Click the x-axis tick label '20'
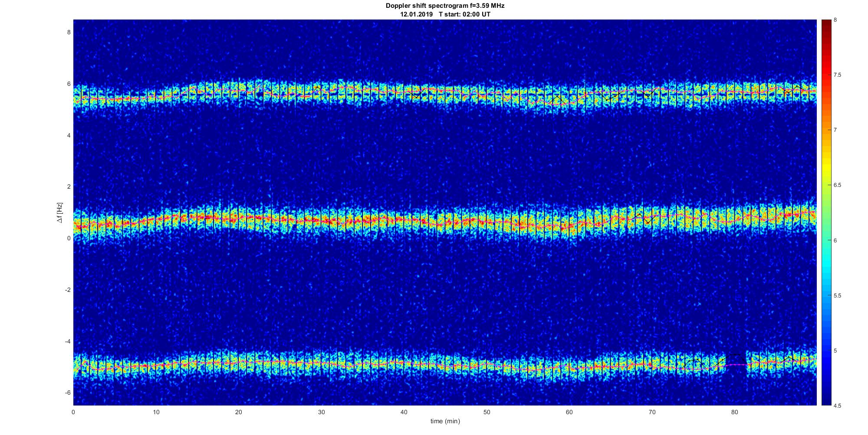The image size is (868, 435). click(x=239, y=412)
